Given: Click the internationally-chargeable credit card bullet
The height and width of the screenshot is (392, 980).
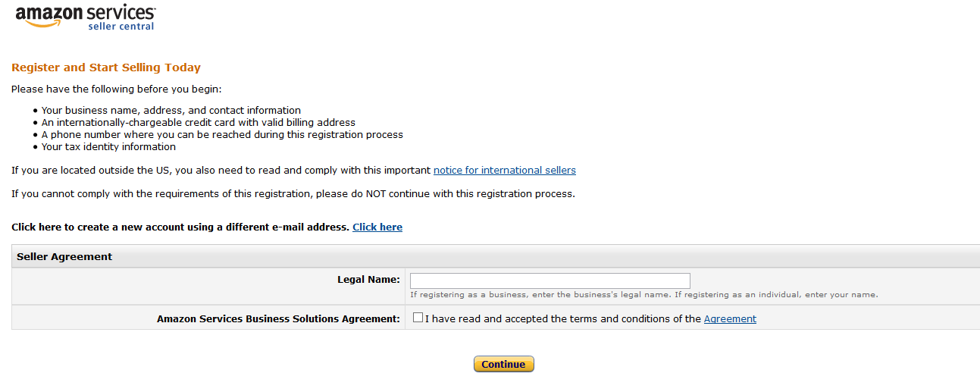Looking at the screenshot, I should click(x=198, y=122).
